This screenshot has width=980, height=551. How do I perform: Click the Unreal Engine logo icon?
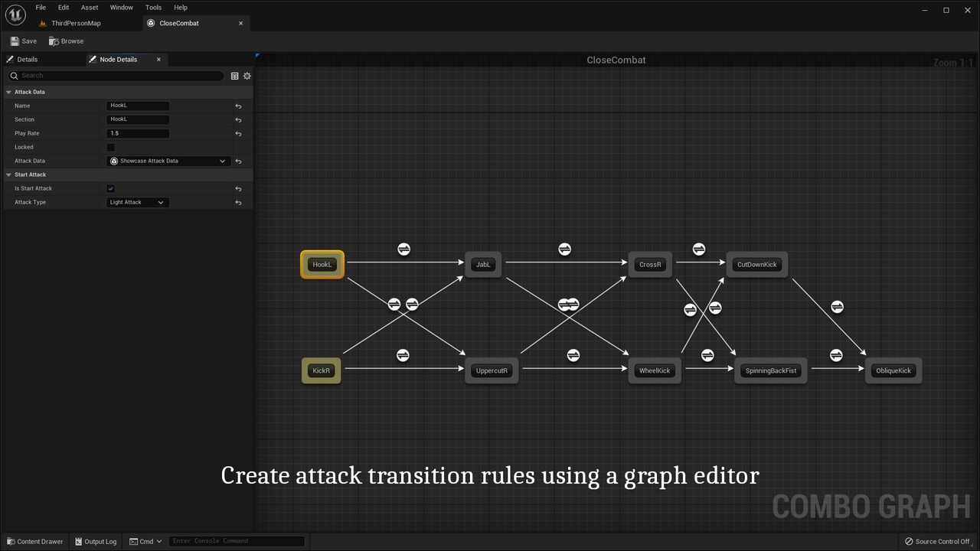point(15,15)
